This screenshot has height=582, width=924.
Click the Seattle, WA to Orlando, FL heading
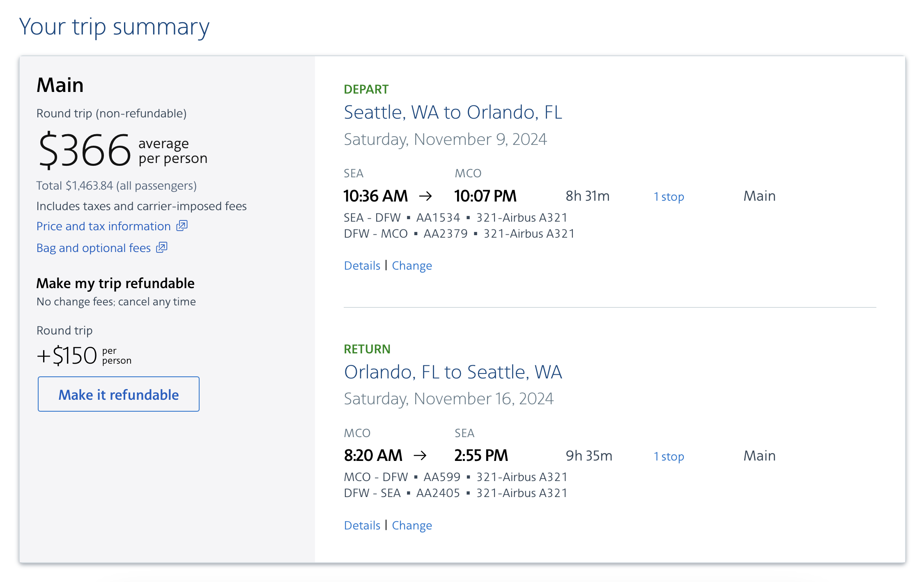click(x=453, y=112)
